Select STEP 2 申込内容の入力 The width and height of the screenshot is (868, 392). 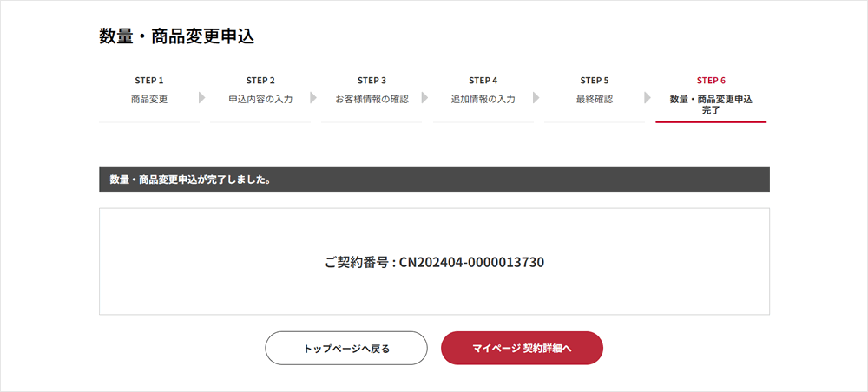[260, 90]
